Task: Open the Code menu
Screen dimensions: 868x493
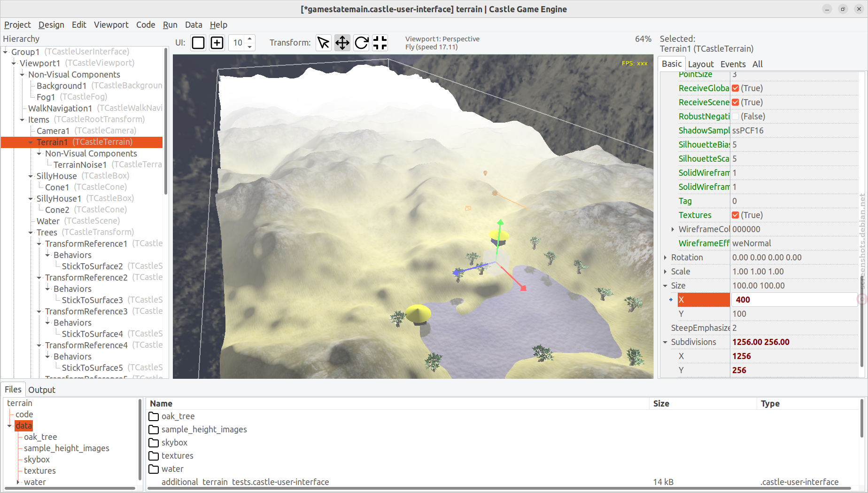Action: [146, 25]
